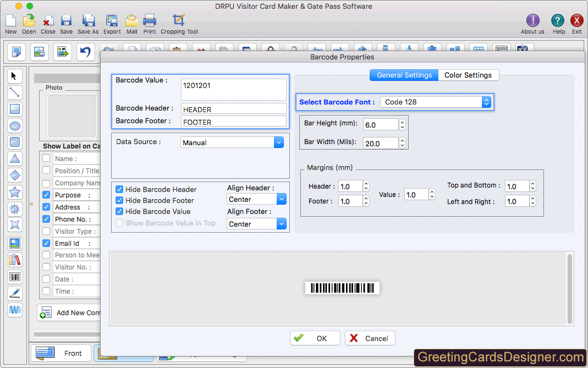Click the generated barcode preview image
Screen dimensions: 588x368
342,288
